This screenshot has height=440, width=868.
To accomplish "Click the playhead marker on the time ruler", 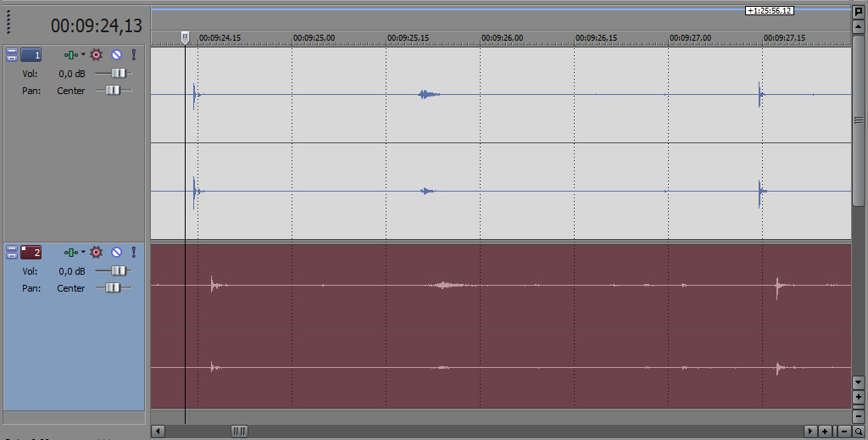I will tap(185, 37).
